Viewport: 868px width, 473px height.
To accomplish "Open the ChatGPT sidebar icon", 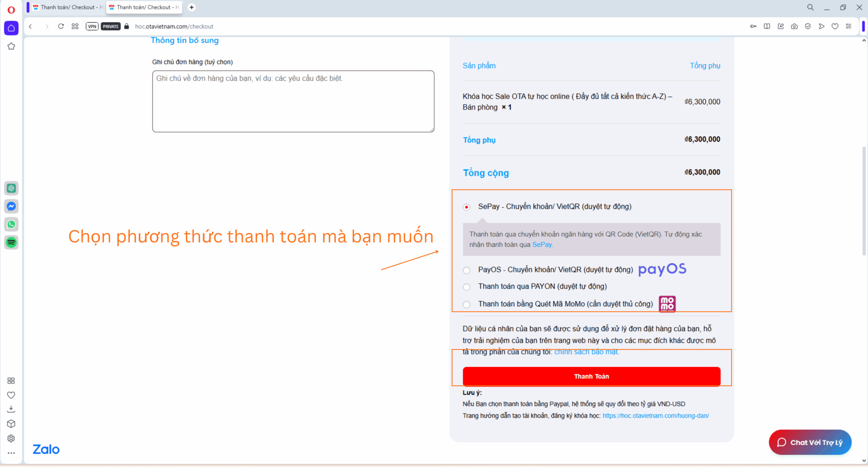I will 11,188.
